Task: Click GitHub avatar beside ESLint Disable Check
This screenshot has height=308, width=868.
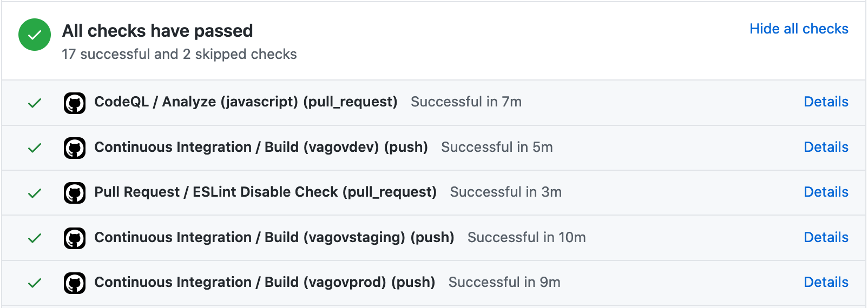Action: 75,193
